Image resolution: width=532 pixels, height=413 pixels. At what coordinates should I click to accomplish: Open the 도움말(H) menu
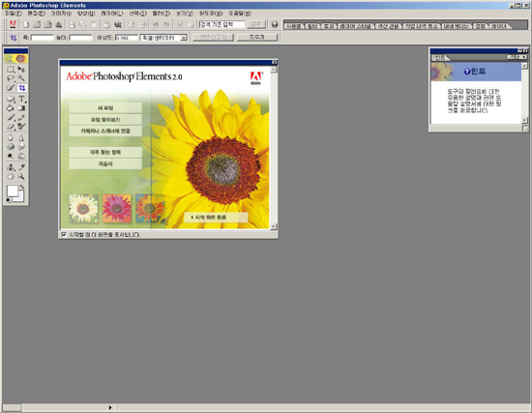[x=240, y=14]
